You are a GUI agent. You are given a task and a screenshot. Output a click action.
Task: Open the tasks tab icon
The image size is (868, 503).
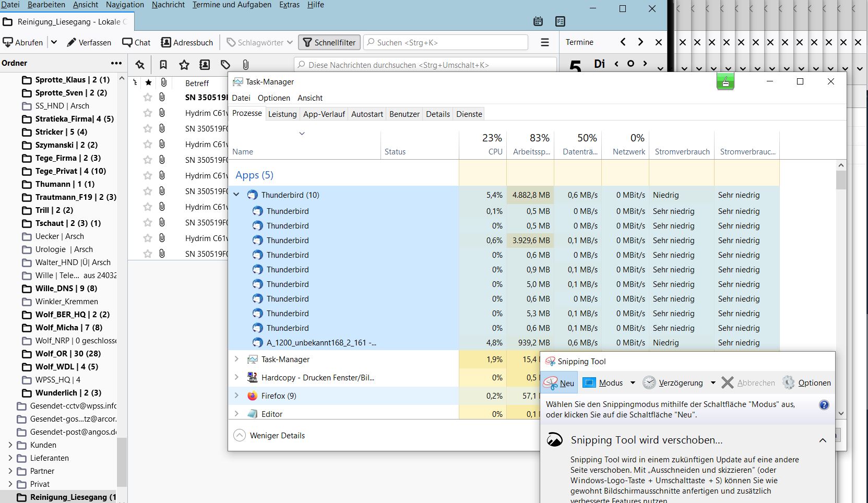coord(560,21)
